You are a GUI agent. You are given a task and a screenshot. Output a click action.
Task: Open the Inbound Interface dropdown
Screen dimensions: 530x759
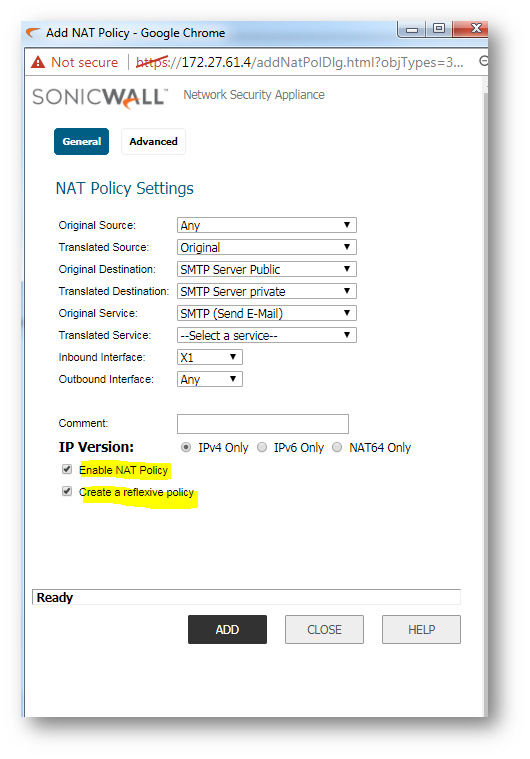[210, 357]
